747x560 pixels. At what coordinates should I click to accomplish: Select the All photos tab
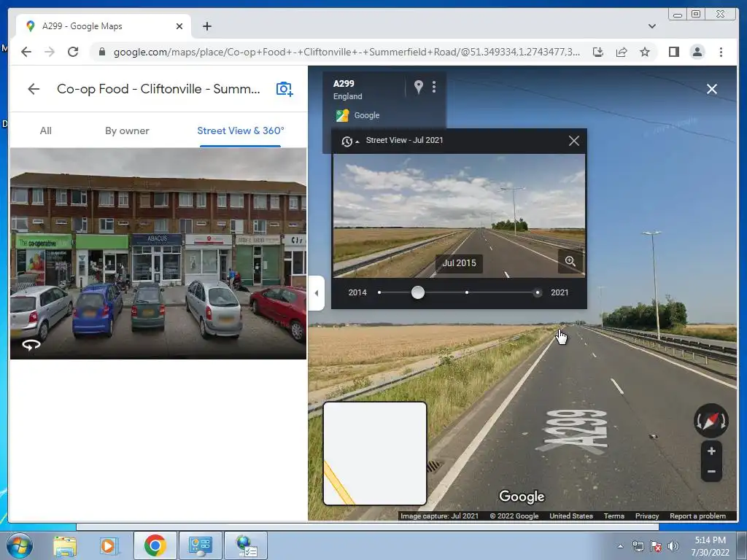[46, 131]
